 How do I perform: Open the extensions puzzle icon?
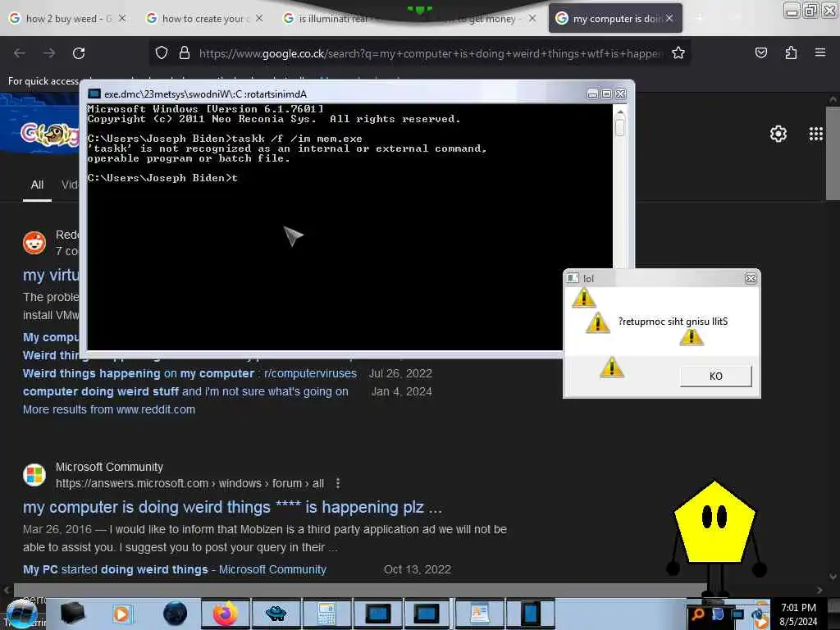coord(791,52)
